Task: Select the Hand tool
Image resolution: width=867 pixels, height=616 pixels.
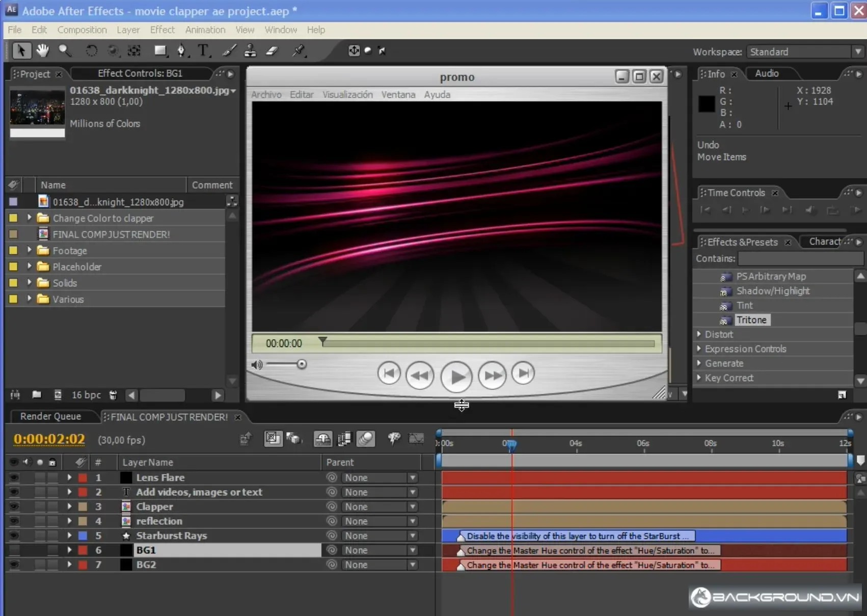Action: pyautogui.click(x=42, y=50)
